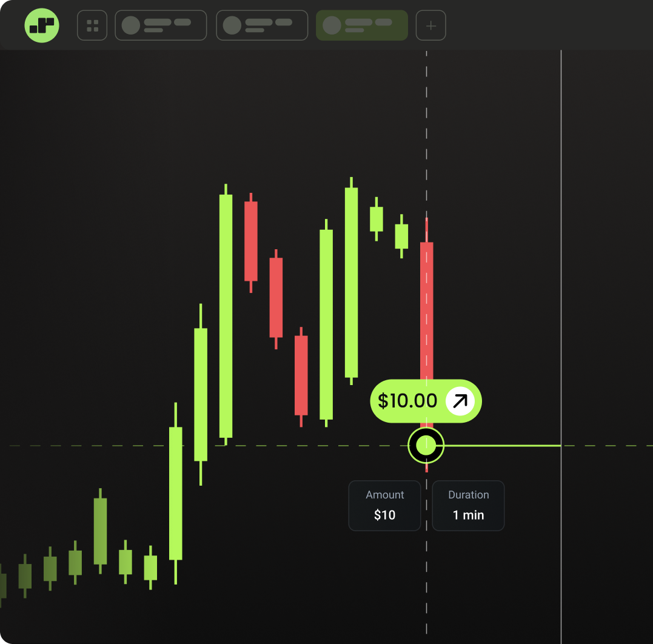Add a new tab with plus icon
653x644 pixels.
point(430,25)
